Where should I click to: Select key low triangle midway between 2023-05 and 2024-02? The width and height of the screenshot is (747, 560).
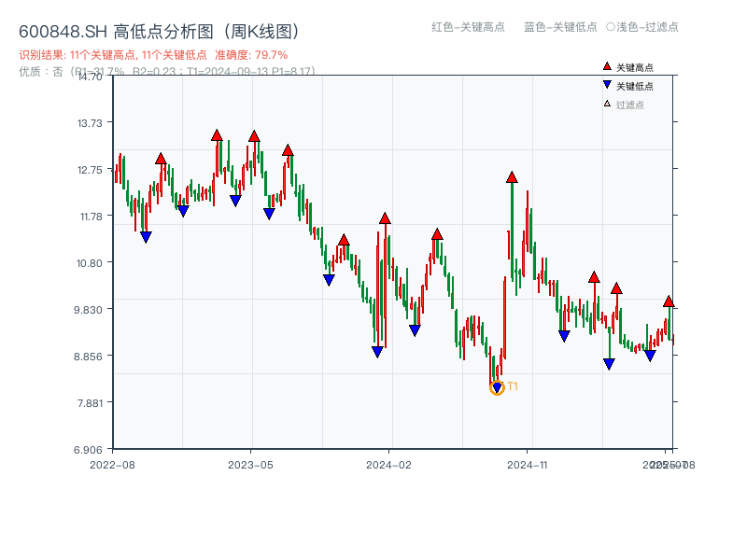(329, 280)
